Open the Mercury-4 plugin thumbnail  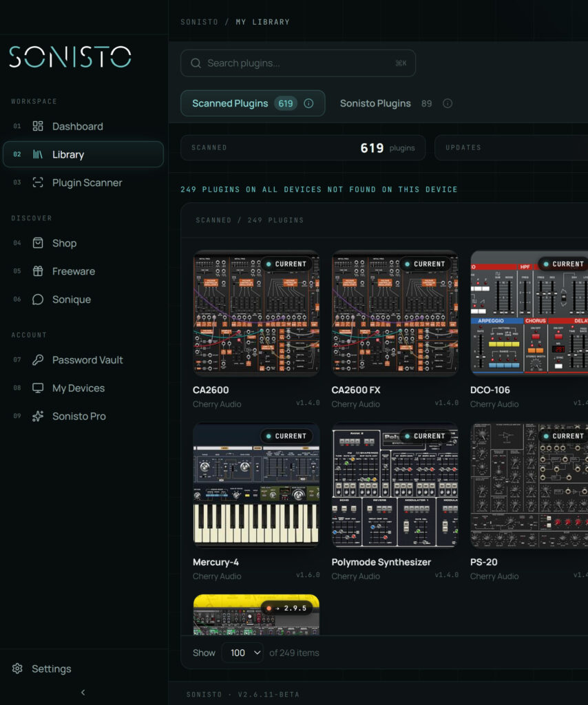[x=256, y=485]
